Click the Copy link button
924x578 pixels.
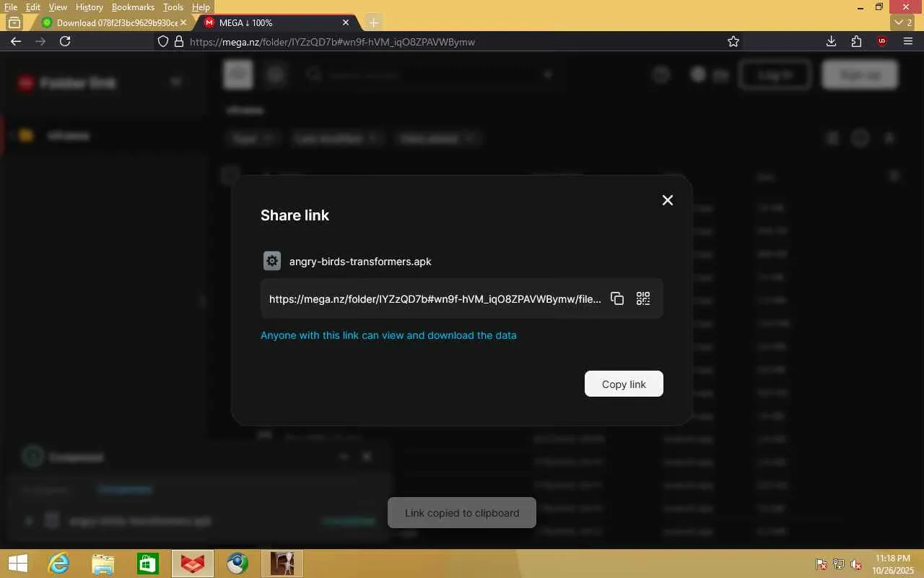coord(624,384)
